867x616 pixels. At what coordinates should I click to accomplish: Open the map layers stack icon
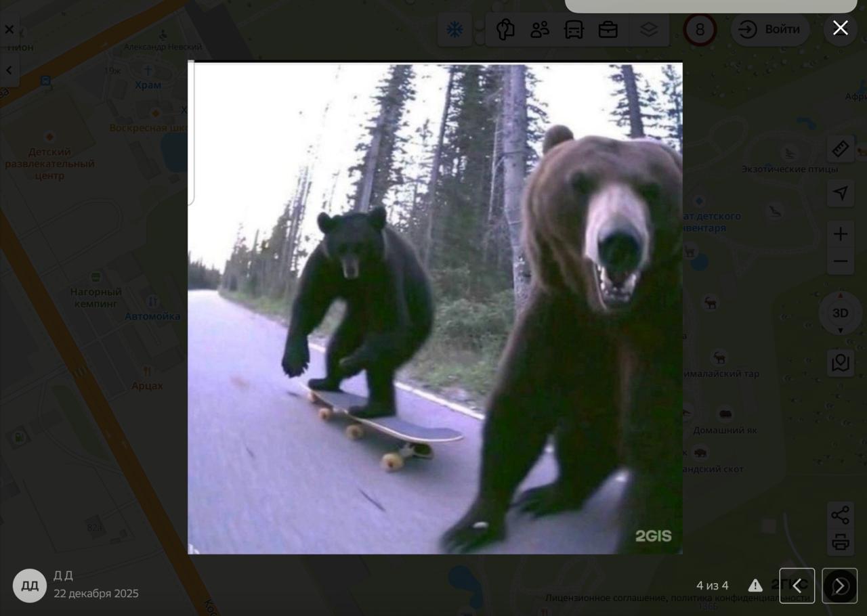point(649,30)
